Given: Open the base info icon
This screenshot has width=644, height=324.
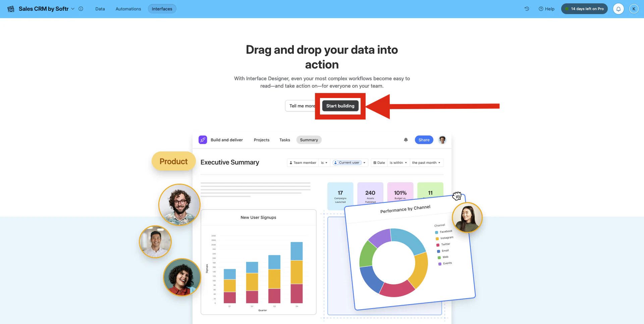Looking at the screenshot, I should 81,9.
